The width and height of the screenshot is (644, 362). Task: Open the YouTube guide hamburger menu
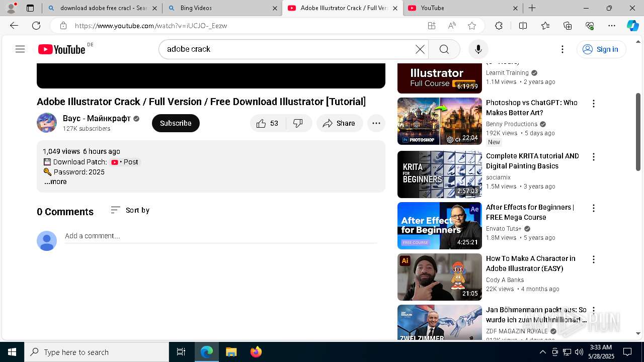tap(20, 49)
